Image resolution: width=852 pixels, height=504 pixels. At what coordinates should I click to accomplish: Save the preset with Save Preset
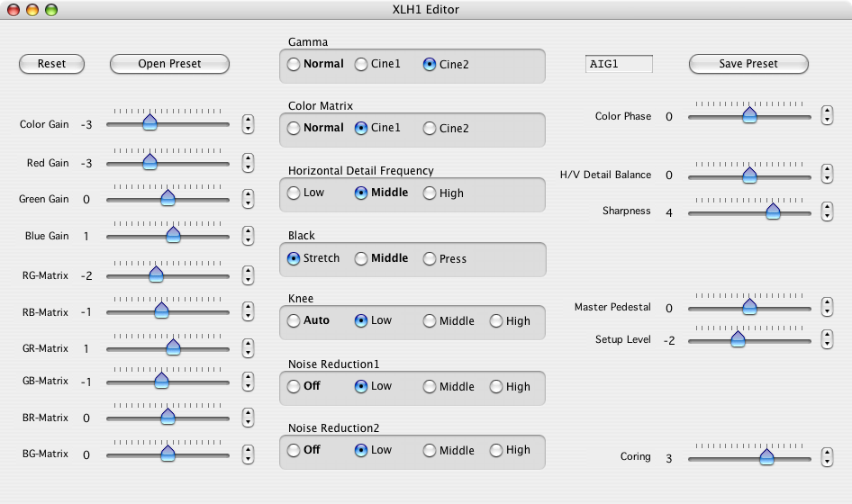(748, 64)
